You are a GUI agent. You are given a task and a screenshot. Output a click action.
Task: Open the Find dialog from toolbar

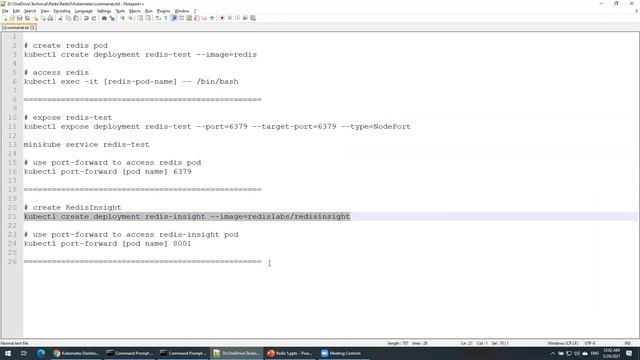104,18
